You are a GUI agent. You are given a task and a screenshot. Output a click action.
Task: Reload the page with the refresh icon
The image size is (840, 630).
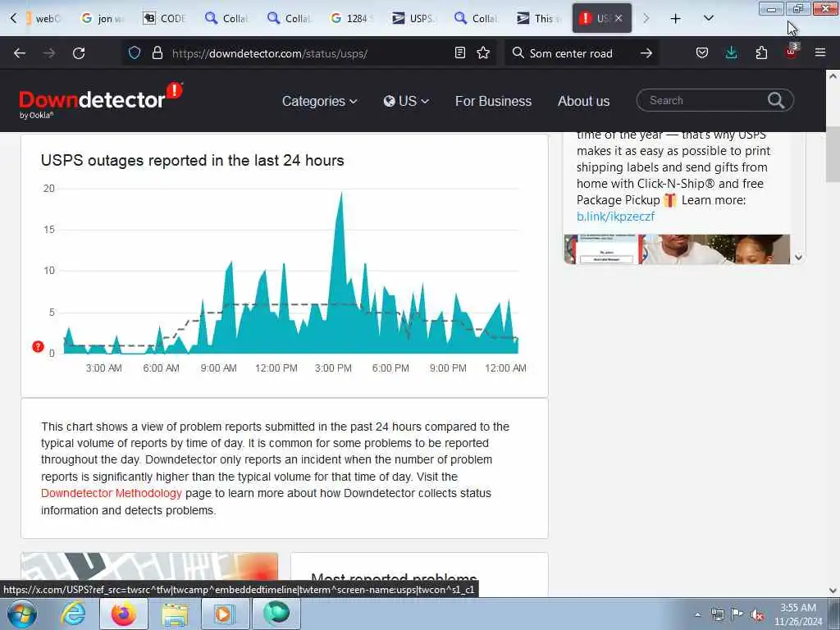tap(79, 53)
